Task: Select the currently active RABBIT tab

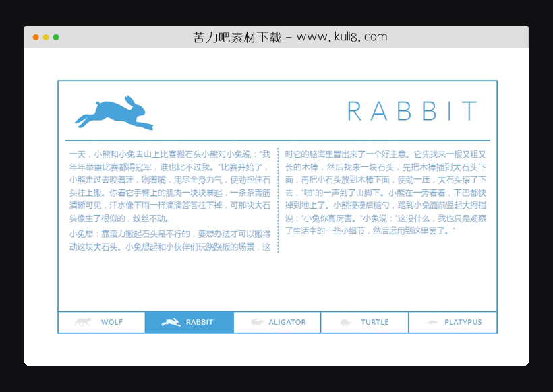Action: coord(189,322)
